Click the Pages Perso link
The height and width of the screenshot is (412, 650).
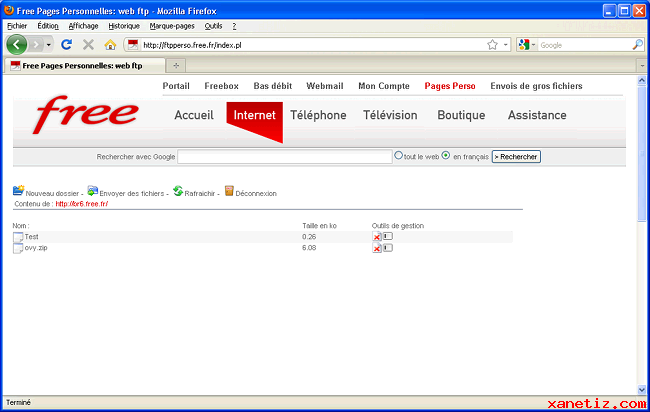pyautogui.click(x=450, y=86)
